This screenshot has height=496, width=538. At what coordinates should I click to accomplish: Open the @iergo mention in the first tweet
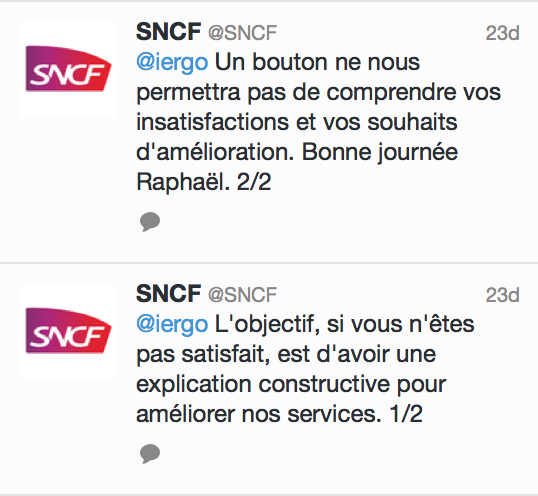coord(172,63)
